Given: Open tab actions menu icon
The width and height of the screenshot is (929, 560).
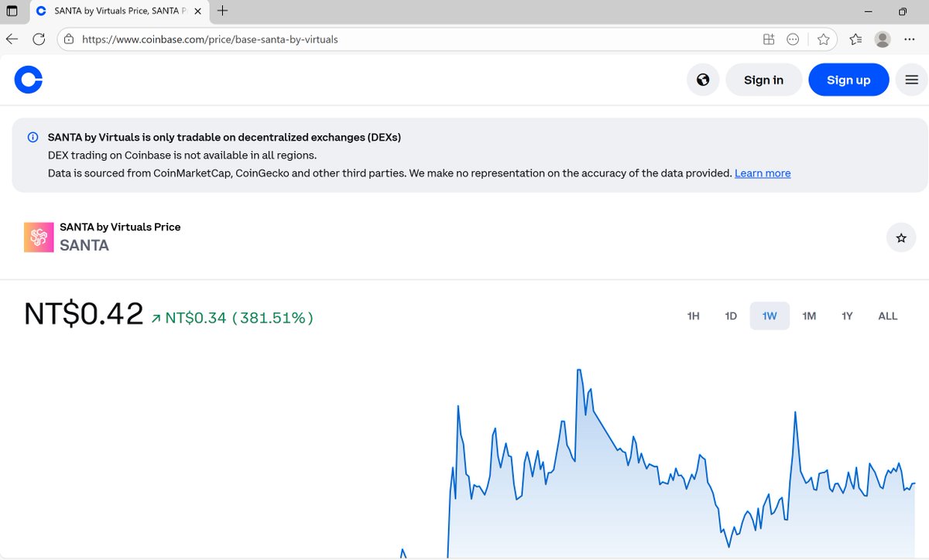Looking at the screenshot, I should coord(12,11).
